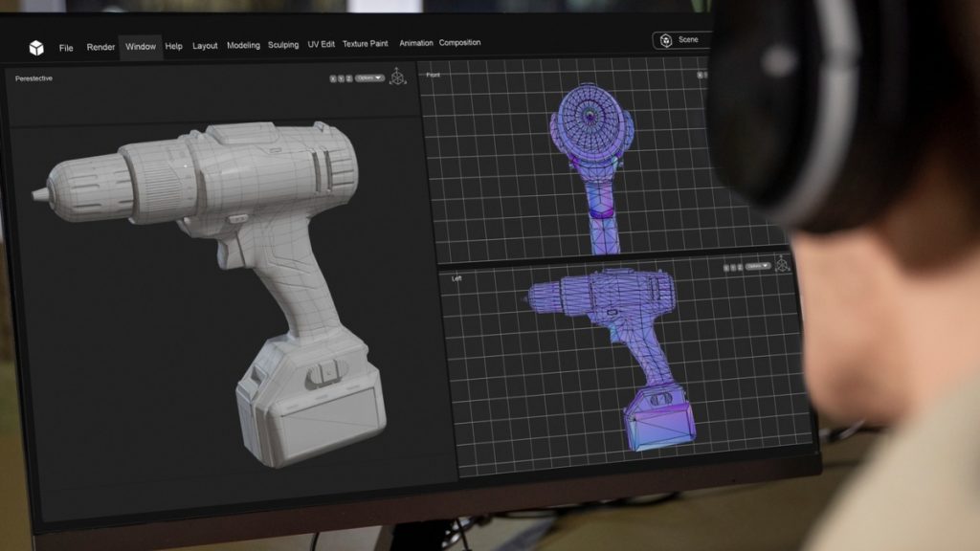The image size is (980, 551).
Task: Click the Y axis icon in Perspective viewport
Action: [341, 77]
